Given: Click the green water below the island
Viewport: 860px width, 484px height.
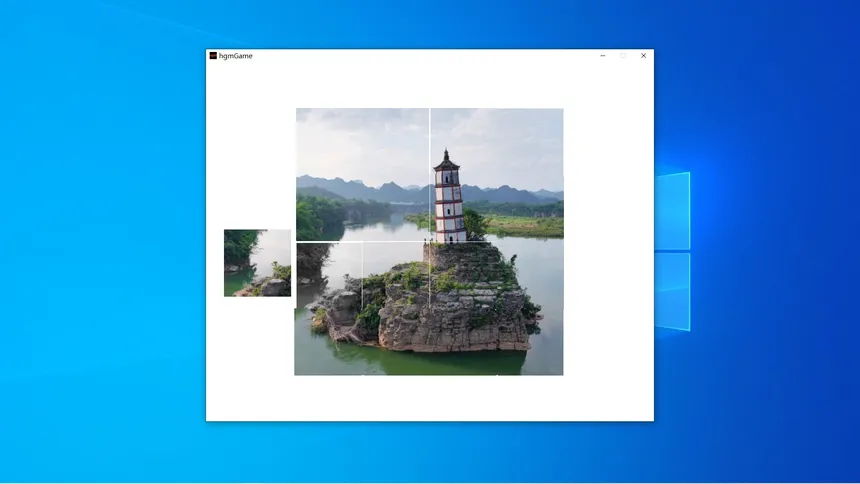Looking at the screenshot, I should (430, 362).
